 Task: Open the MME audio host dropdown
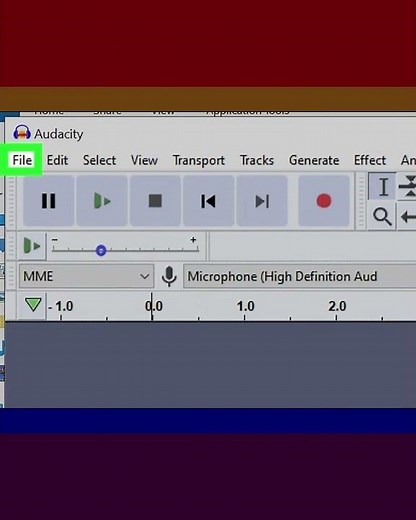(86, 276)
